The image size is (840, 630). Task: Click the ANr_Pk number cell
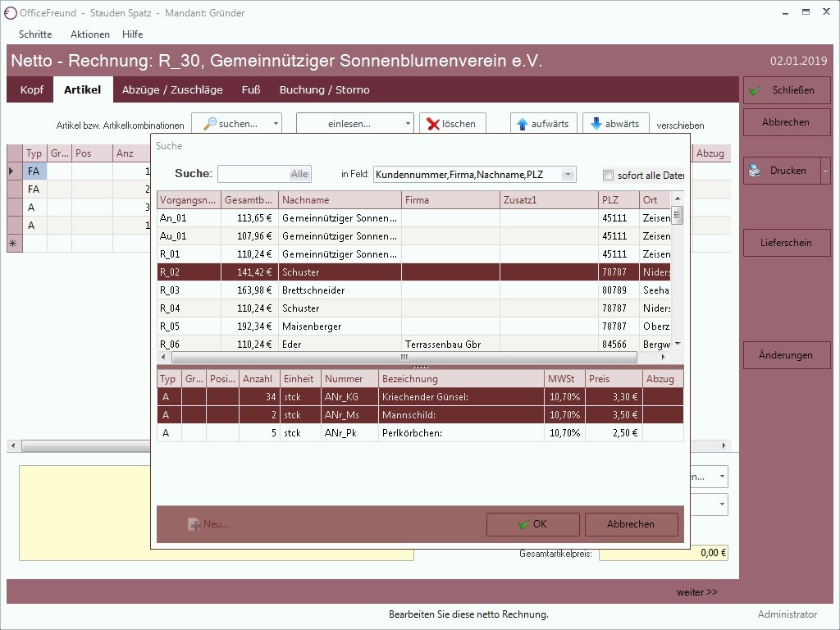349,433
